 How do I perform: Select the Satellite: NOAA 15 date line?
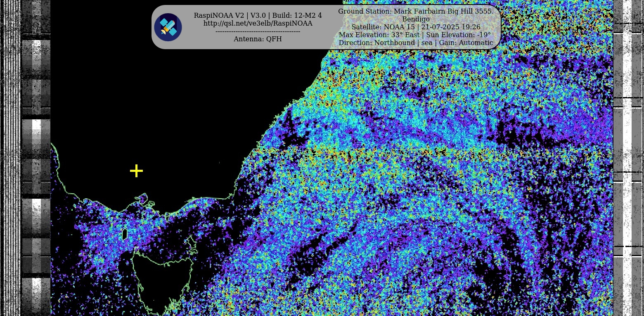[415, 27]
